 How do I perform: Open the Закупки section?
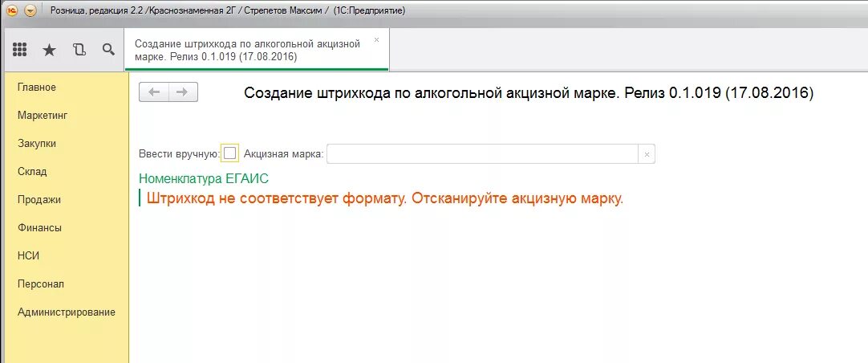coord(37,144)
